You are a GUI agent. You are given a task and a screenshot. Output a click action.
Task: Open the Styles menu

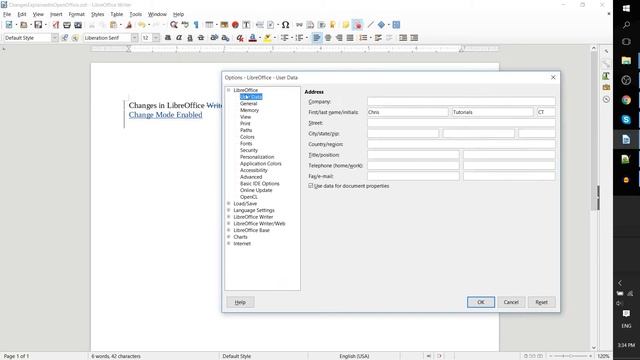click(x=98, y=14)
